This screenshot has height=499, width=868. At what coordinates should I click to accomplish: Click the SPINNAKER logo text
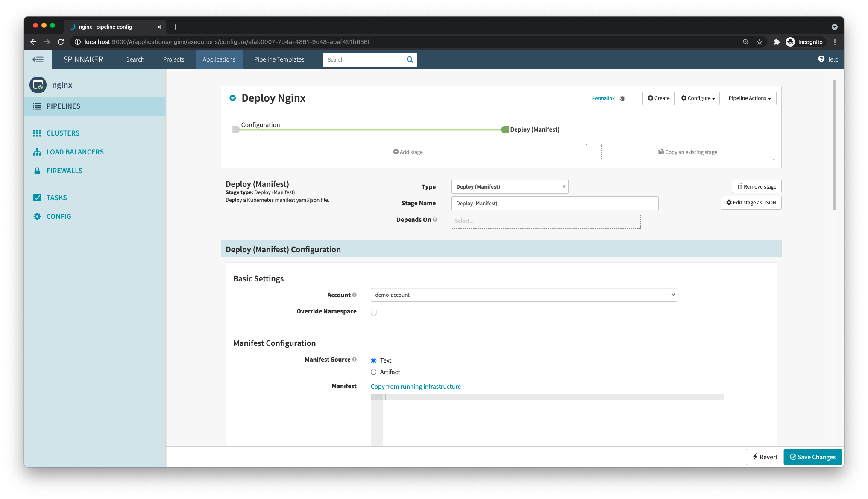[x=83, y=59]
